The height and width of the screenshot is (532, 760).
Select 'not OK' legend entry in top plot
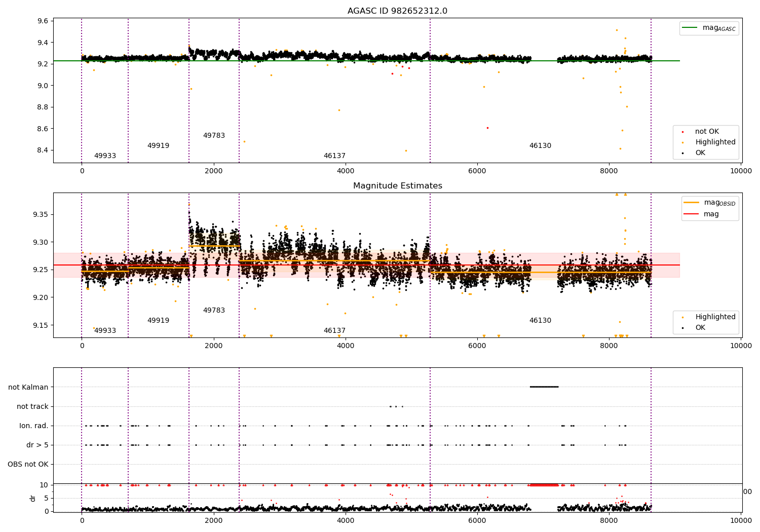707,132
